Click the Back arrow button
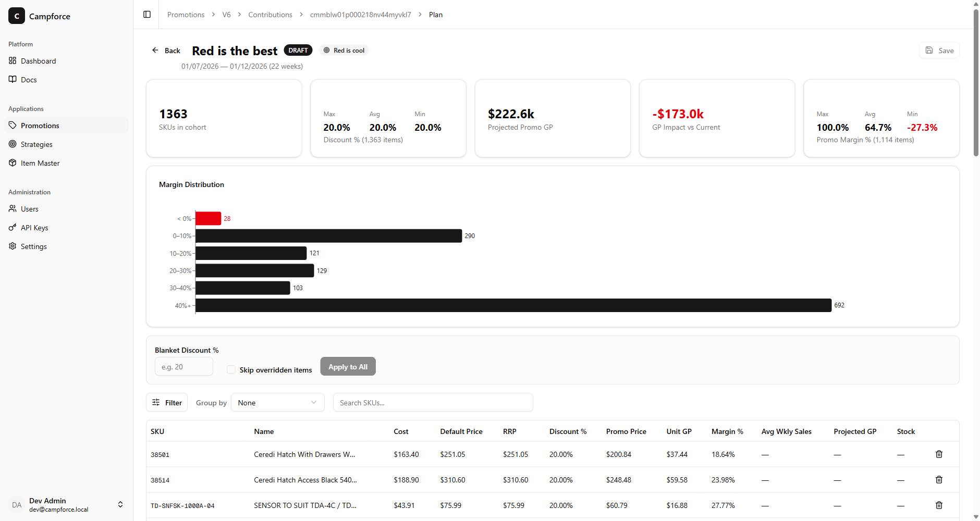980x521 pixels. tap(166, 51)
